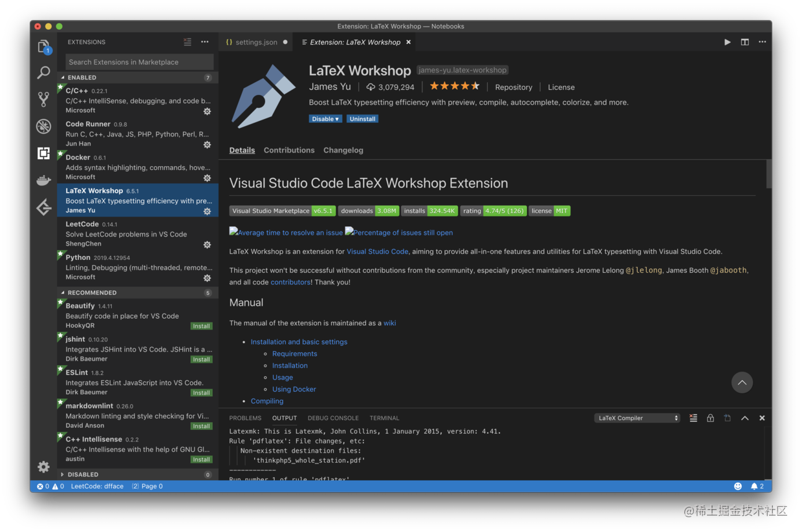
Task: Open the extension manual wiki link
Action: click(x=389, y=323)
